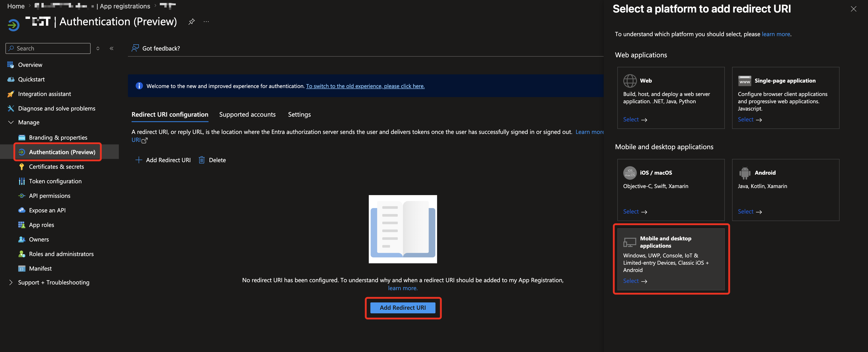The width and height of the screenshot is (868, 352).
Task: Click the iOS / macOS platform icon
Action: tap(630, 173)
